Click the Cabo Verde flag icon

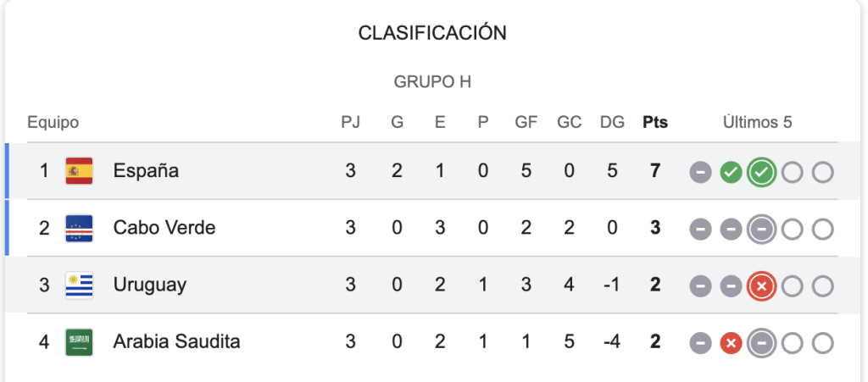79,229
